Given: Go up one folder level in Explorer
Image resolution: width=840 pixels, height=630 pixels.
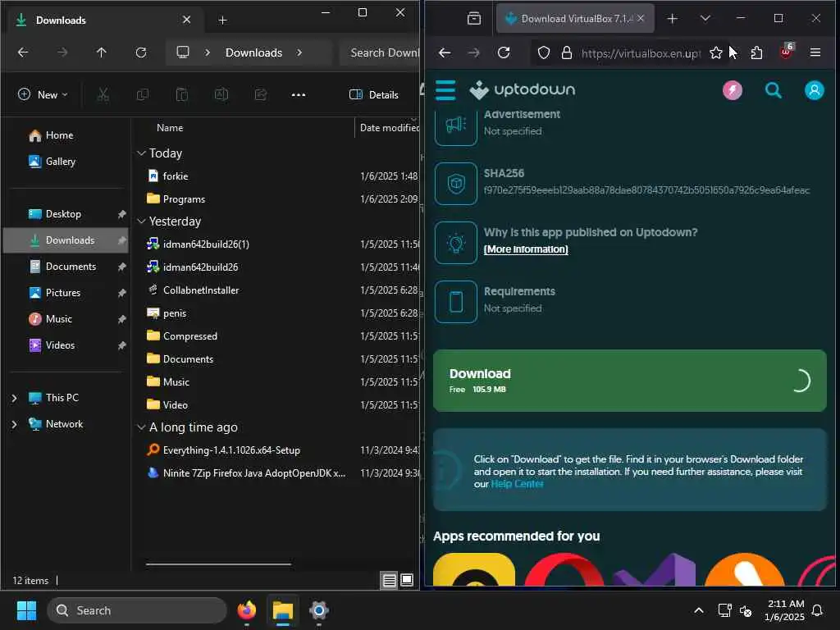Looking at the screenshot, I should click(x=101, y=52).
